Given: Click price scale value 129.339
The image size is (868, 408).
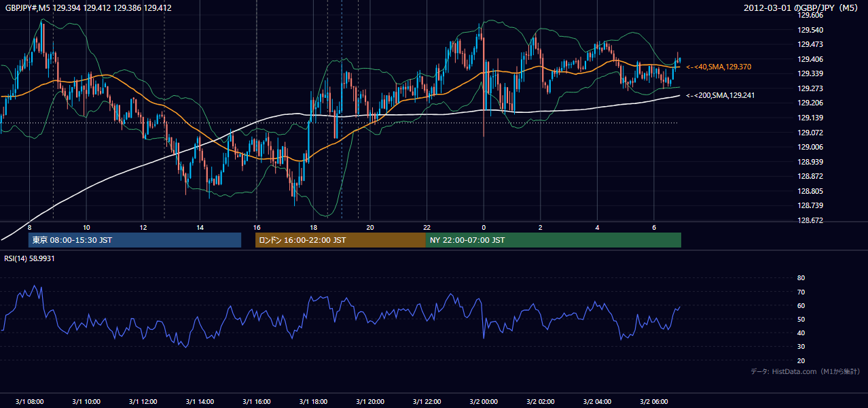Looking at the screenshot, I should (x=810, y=73).
